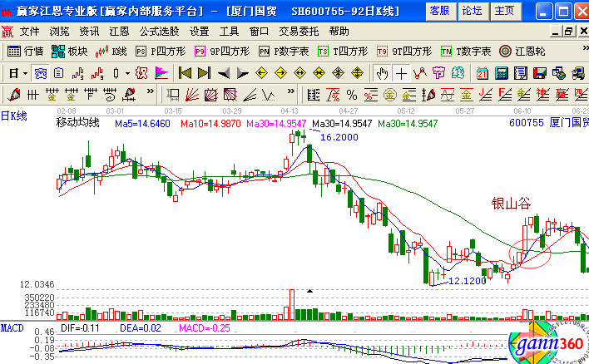Toggle the hand pan cursor mode
589x364 pixels.
(383, 72)
